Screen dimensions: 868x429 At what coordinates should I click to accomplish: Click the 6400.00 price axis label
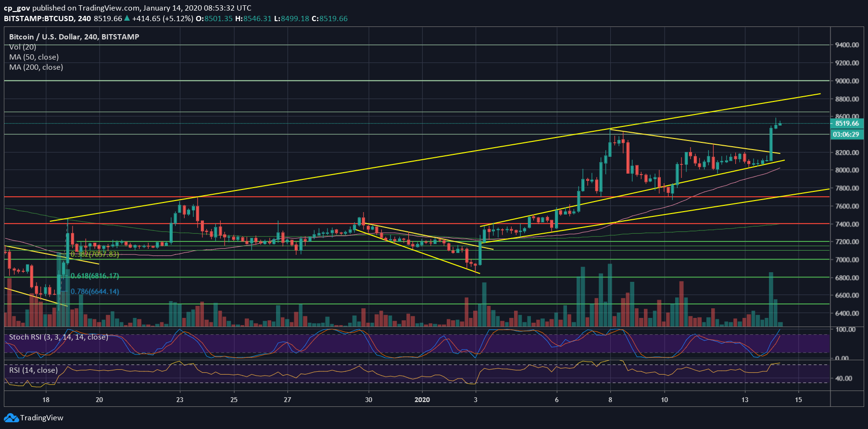847,313
